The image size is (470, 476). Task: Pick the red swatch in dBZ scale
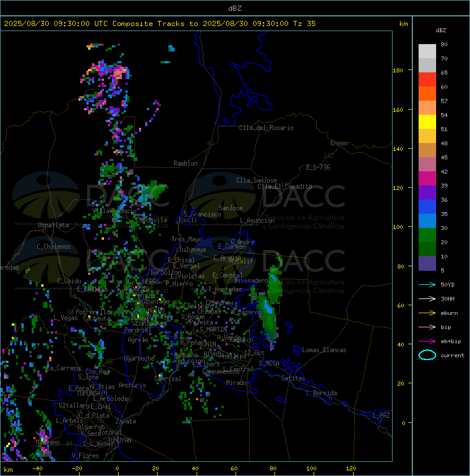427,80
